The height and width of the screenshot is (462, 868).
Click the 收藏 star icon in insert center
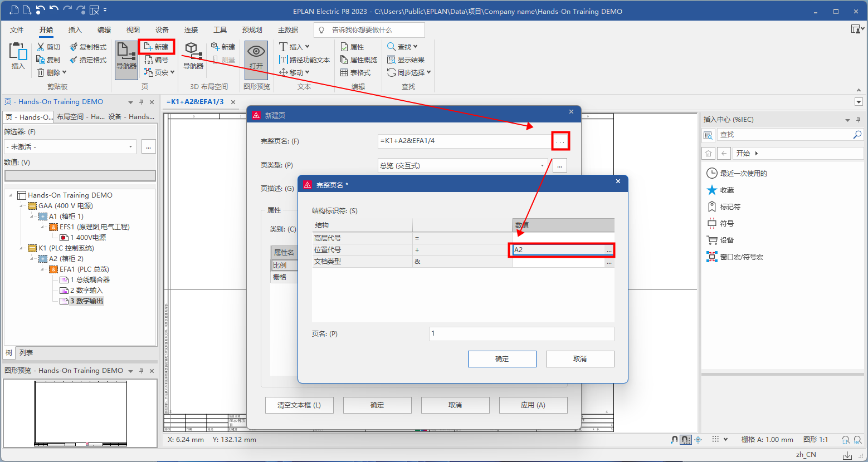pyautogui.click(x=711, y=190)
